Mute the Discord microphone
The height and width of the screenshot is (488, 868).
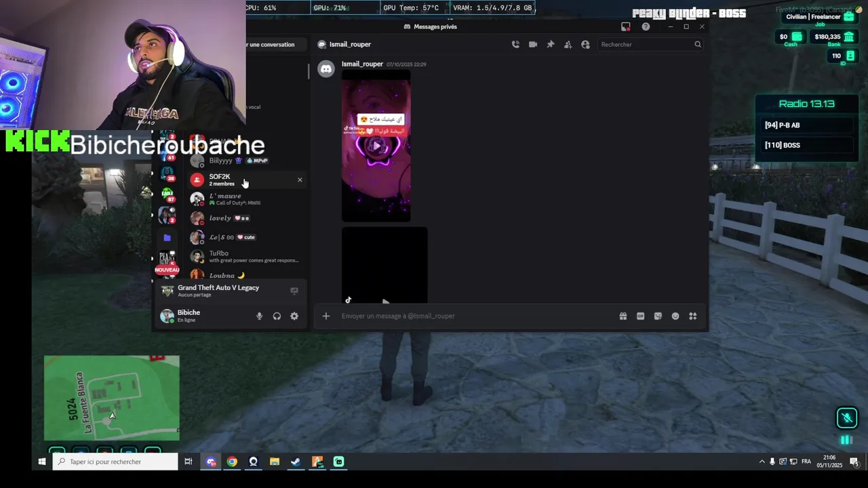tap(259, 316)
